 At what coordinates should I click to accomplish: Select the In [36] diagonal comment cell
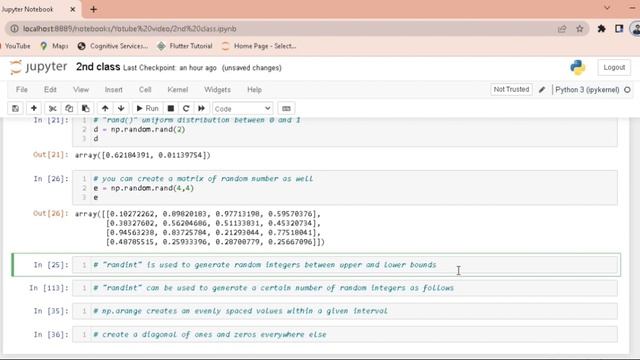tap(344, 334)
